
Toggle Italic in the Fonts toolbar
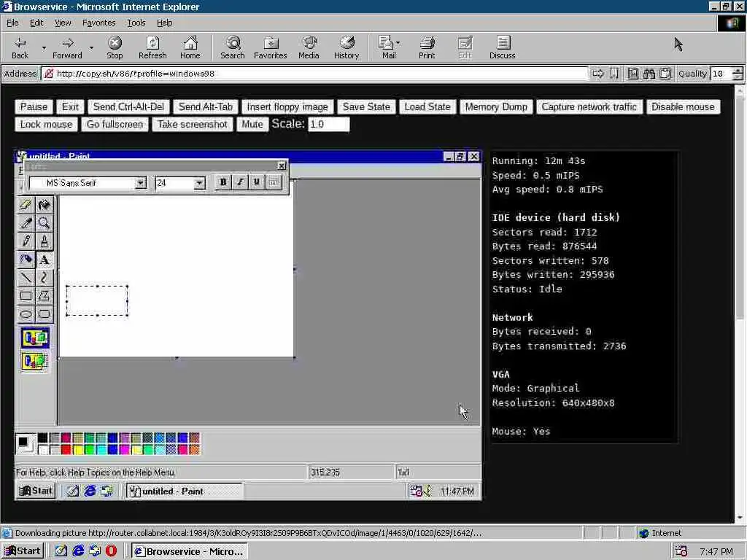239,182
